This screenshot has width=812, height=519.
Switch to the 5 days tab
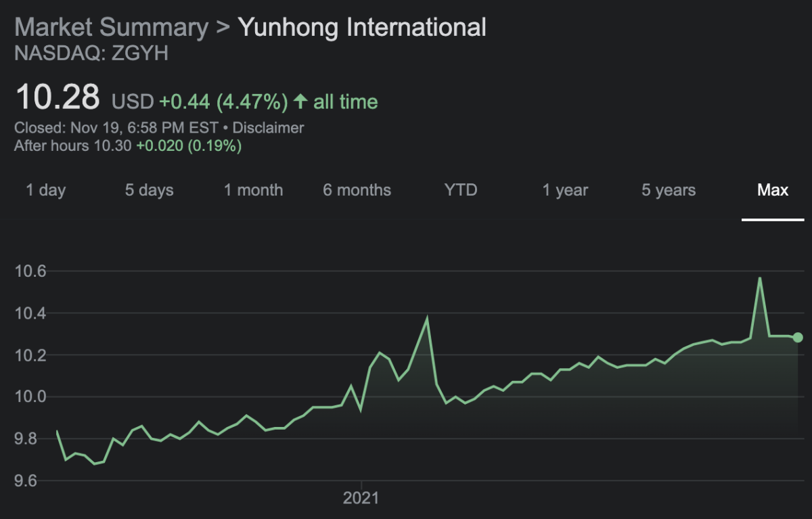(x=149, y=190)
